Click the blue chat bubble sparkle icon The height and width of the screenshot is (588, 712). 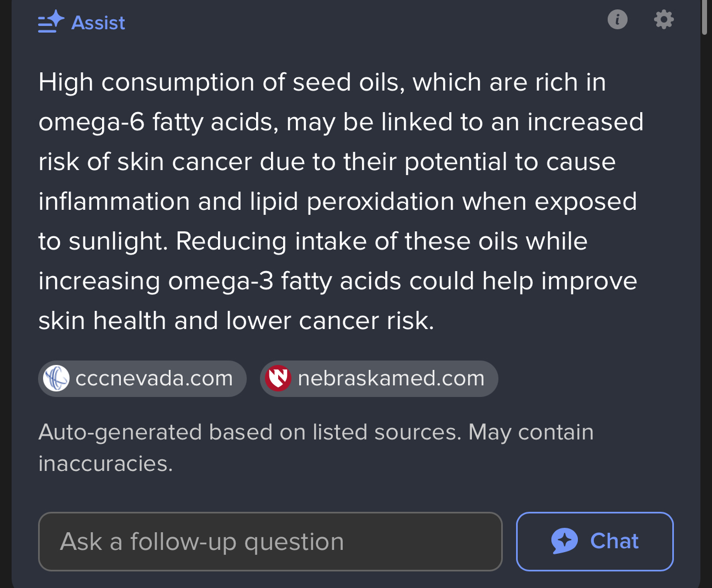click(565, 541)
